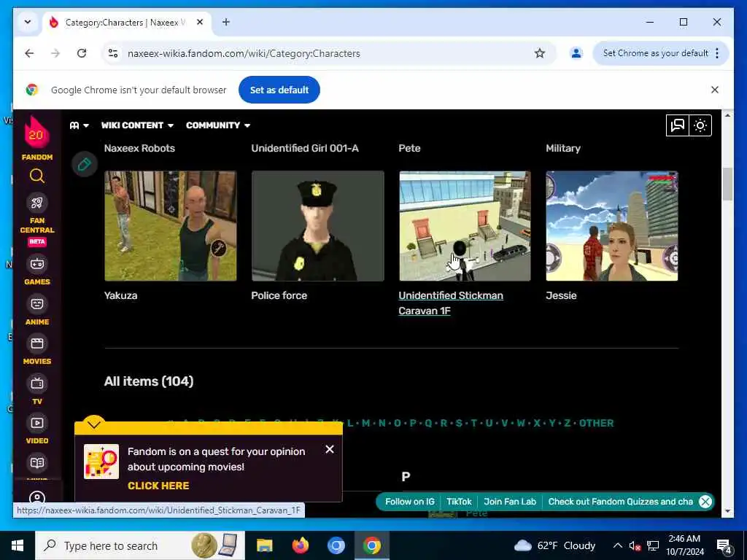The image size is (747, 560).
Task: Open the Pete link at top
Action: [409, 148]
